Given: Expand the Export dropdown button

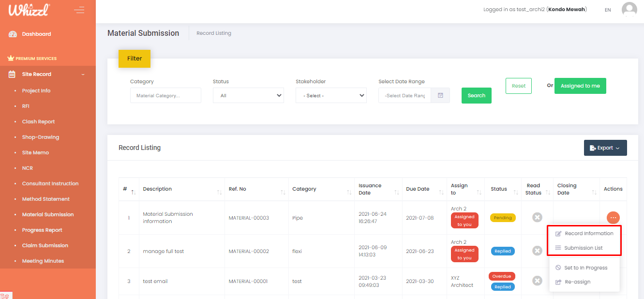Looking at the screenshot, I should 605,148.
